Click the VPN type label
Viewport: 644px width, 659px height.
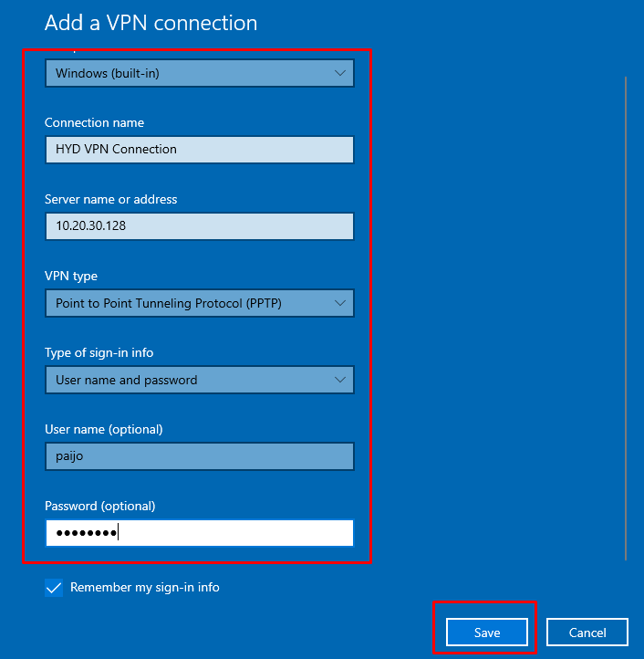(71, 276)
